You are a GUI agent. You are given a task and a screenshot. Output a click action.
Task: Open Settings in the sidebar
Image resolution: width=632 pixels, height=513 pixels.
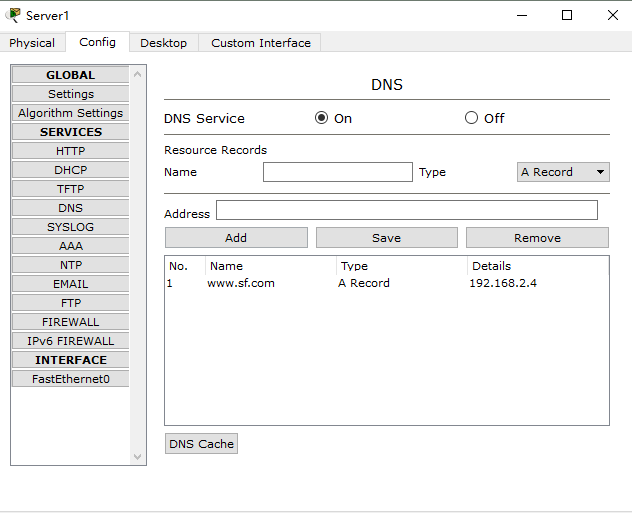tap(71, 94)
